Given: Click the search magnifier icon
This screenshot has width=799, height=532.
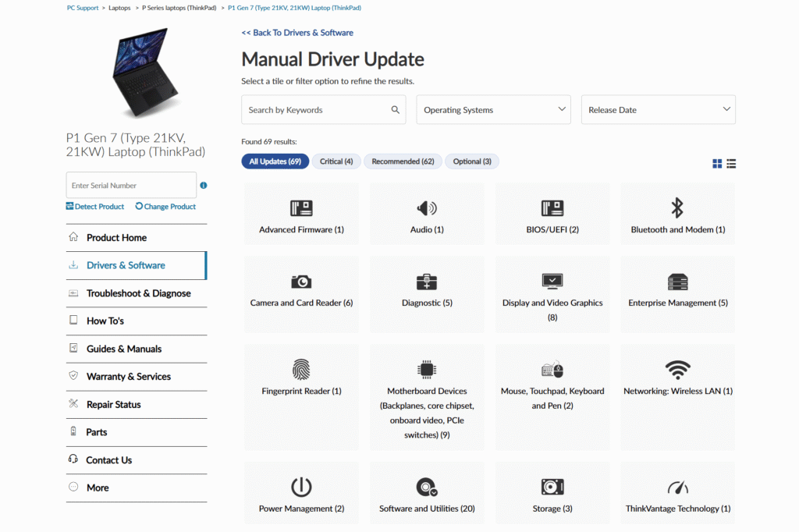Looking at the screenshot, I should (396, 110).
